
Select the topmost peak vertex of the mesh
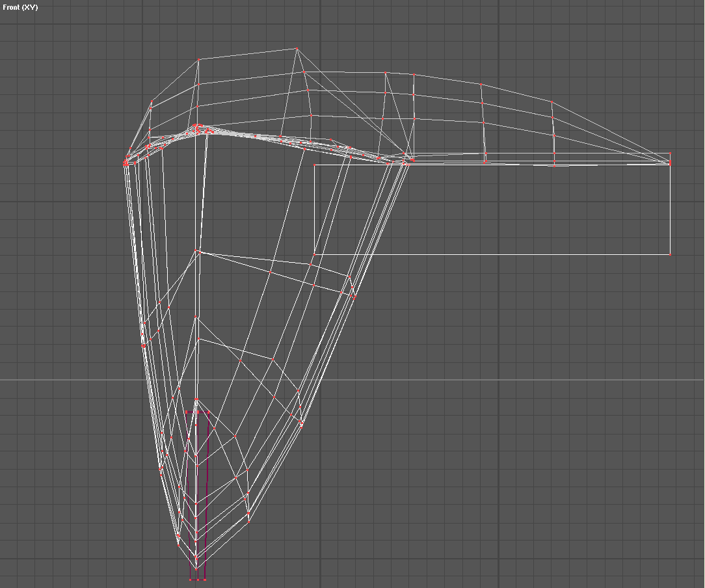click(297, 49)
